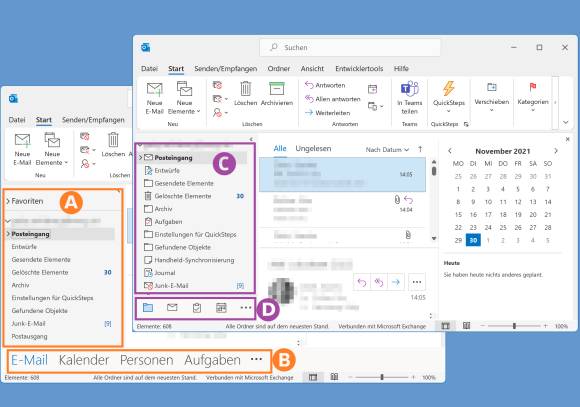Viewport: 580px width, 407px height.
Task: Open the three dots after Aufgaben in back window
Action: 256,359
